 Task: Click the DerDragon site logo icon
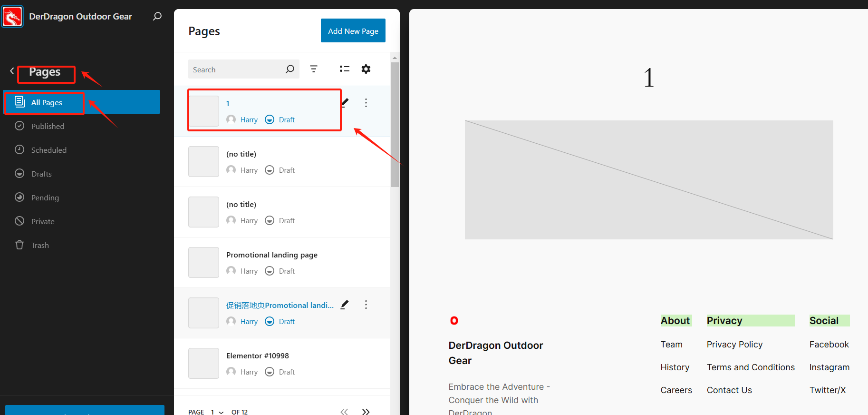pyautogui.click(x=12, y=17)
